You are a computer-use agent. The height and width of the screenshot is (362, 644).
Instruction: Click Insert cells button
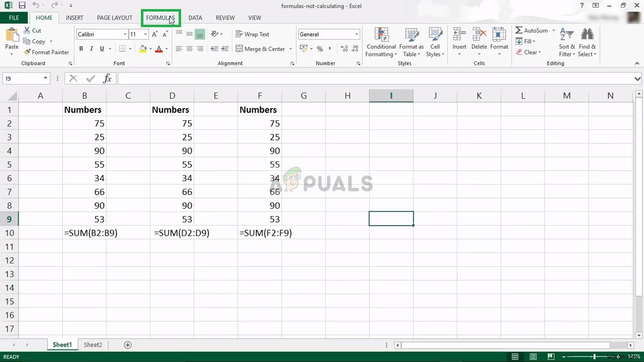(x=459, y=42)
